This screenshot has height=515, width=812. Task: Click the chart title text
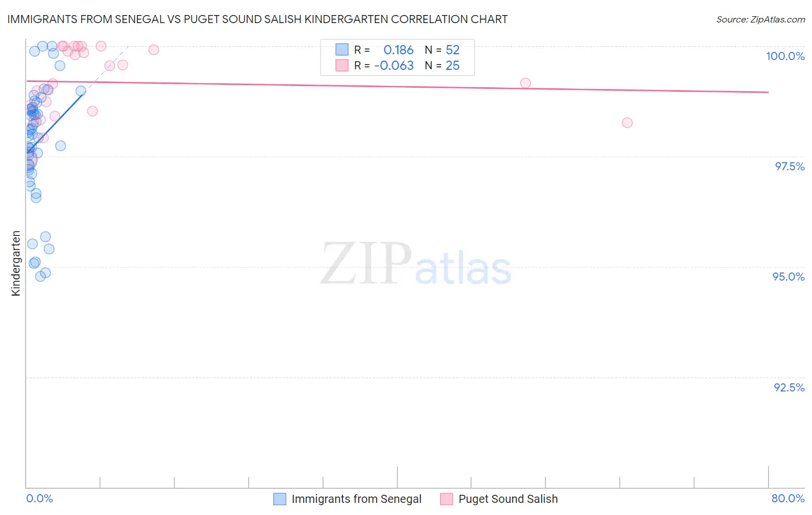click(258, 19)
